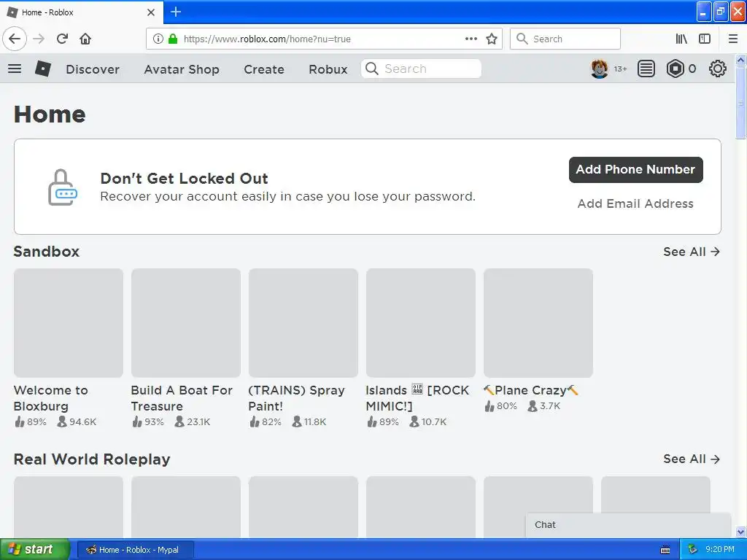Select Home - Roblox - Mypal taskbar item
Image resolution: width=747 pixels, height=560 pixels.
click(x=135, y=550)
